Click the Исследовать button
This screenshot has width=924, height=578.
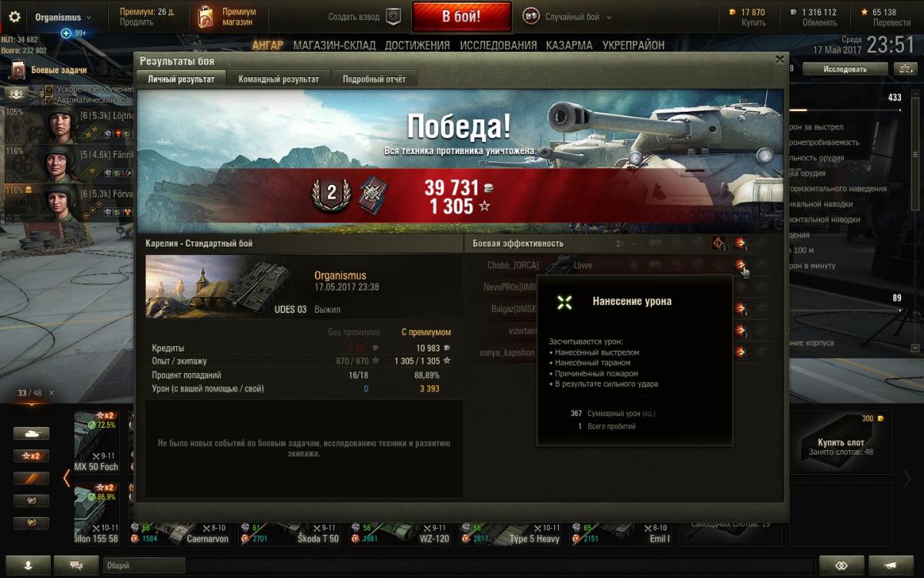point(845,69)
